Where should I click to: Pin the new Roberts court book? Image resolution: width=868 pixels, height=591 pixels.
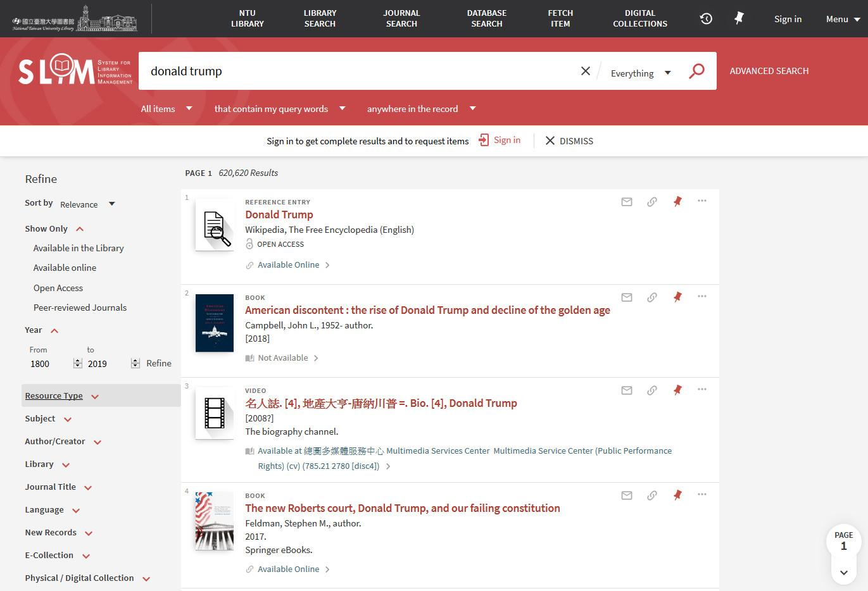tap(677, 495)
